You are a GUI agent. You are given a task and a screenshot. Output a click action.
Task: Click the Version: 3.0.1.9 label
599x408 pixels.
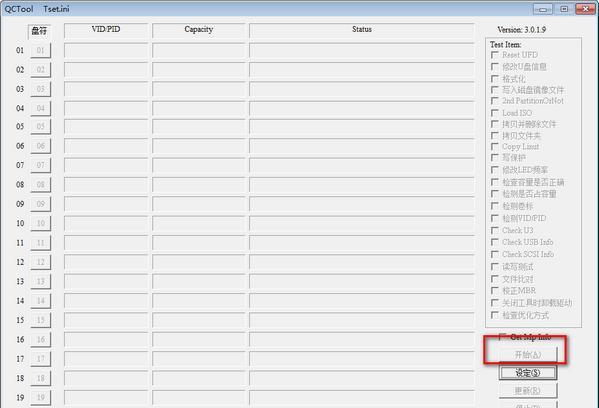tap(521, 29)
